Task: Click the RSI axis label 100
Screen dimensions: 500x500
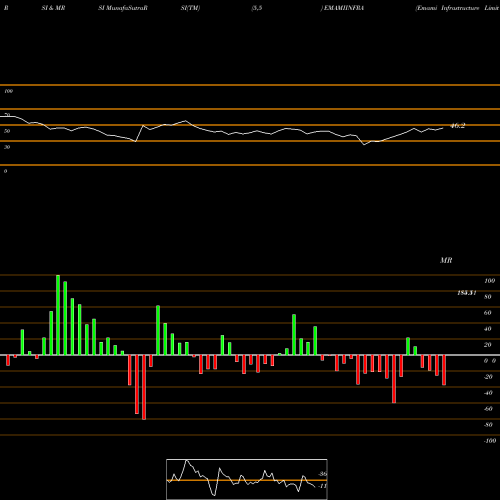Action: (8, 91)
